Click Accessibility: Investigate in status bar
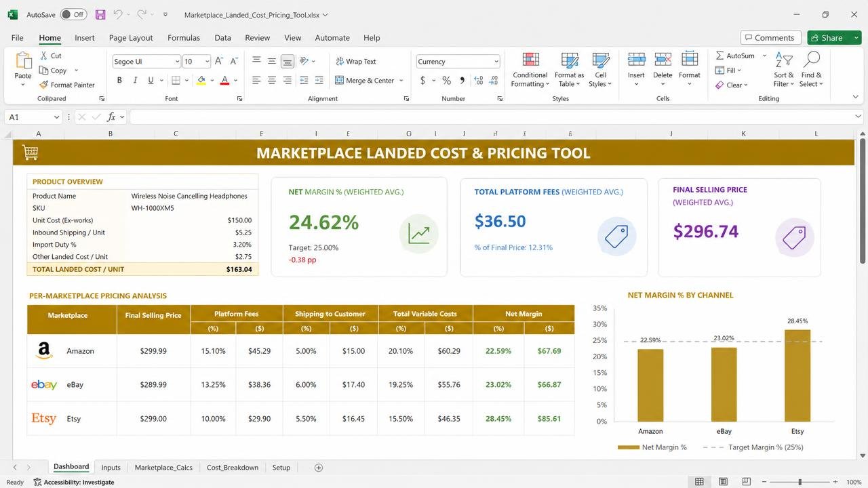Viewport: 868px width, 488px height. [73, 482]
